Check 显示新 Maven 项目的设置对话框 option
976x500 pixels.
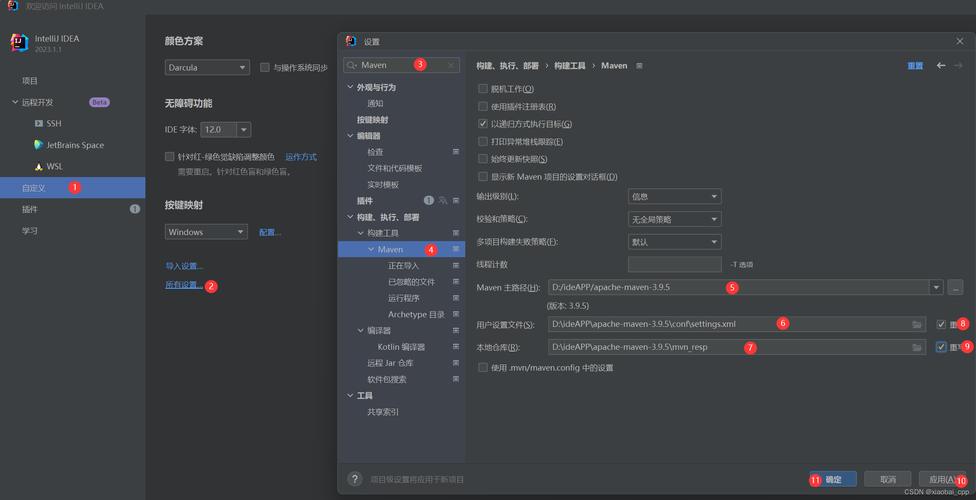pos(482,176)
